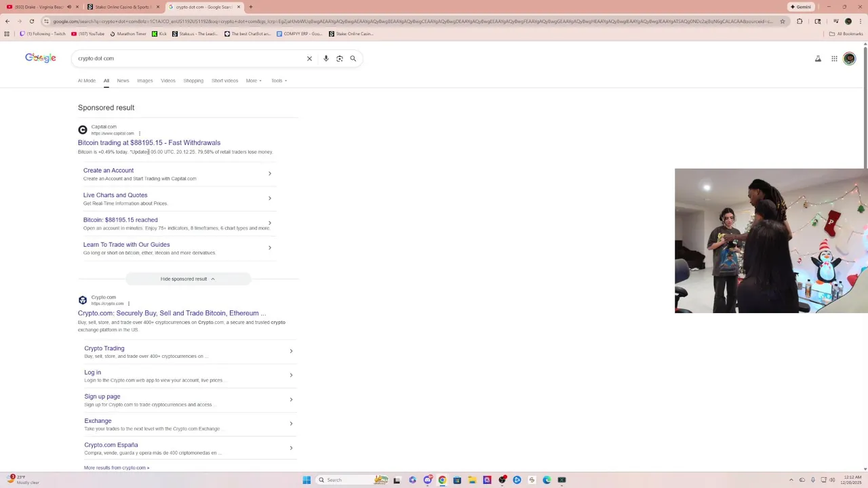Expand the More search filters dropdown

[254, 81]
